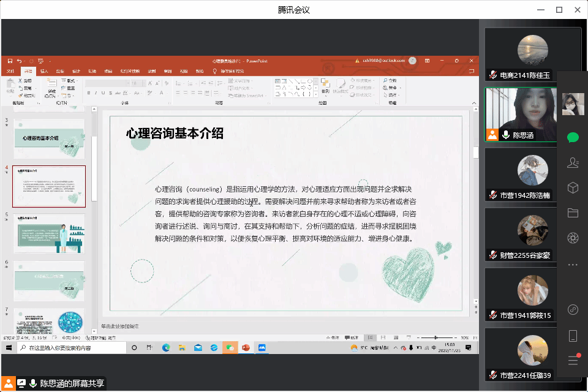The width and height of the screenshot is (588, 392).
Task: Click the PowerPoint save icon in title bar
Action: click(x=10, y=61)
